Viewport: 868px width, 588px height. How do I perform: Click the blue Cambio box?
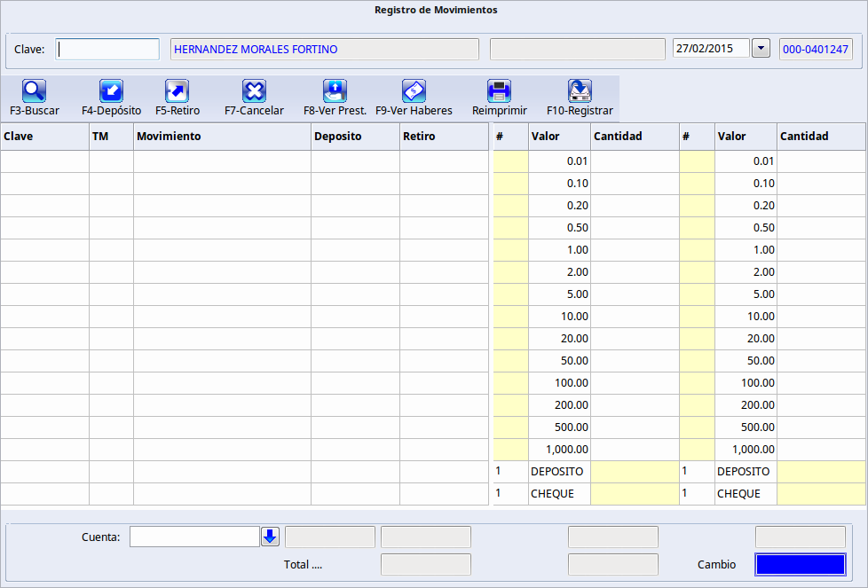tap(800, 565)
